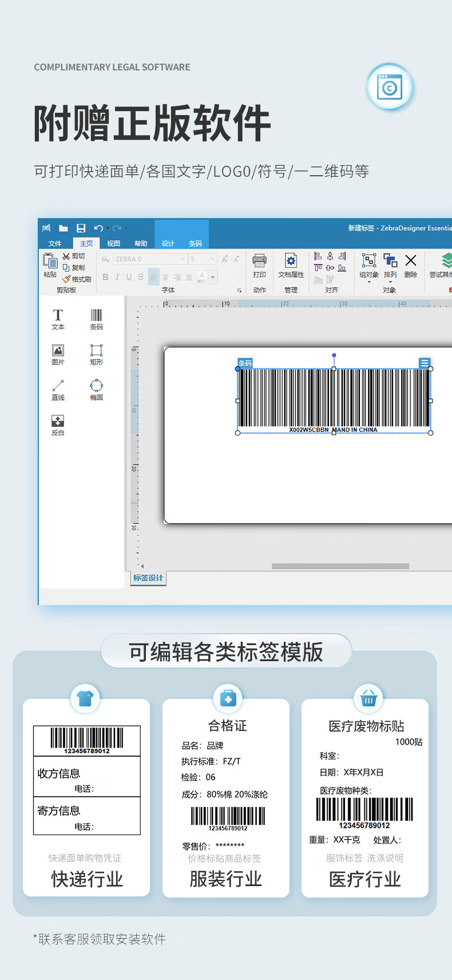This screenshot has width=452, height=980.
Task: Switch to the 视图 ribbon tab
Action: pos(113,243)
